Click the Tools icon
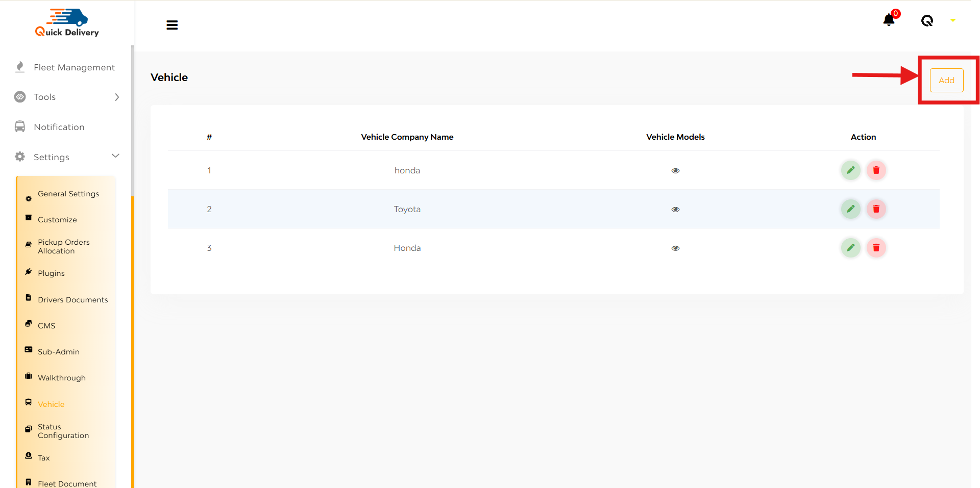 point(20,97)
